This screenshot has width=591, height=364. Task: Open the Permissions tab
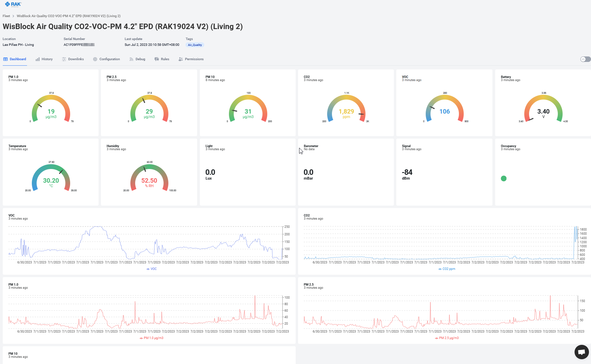click(x=191, y=59)
